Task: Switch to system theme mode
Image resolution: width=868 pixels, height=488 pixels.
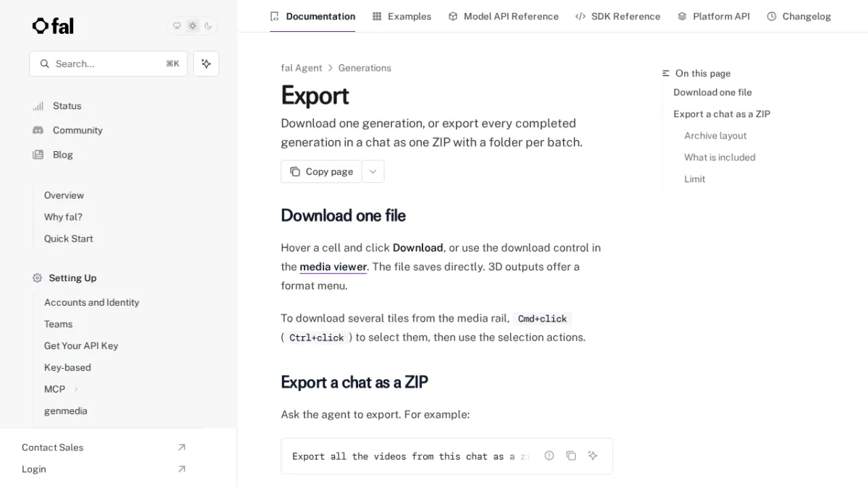Action: tap(176, 26)
